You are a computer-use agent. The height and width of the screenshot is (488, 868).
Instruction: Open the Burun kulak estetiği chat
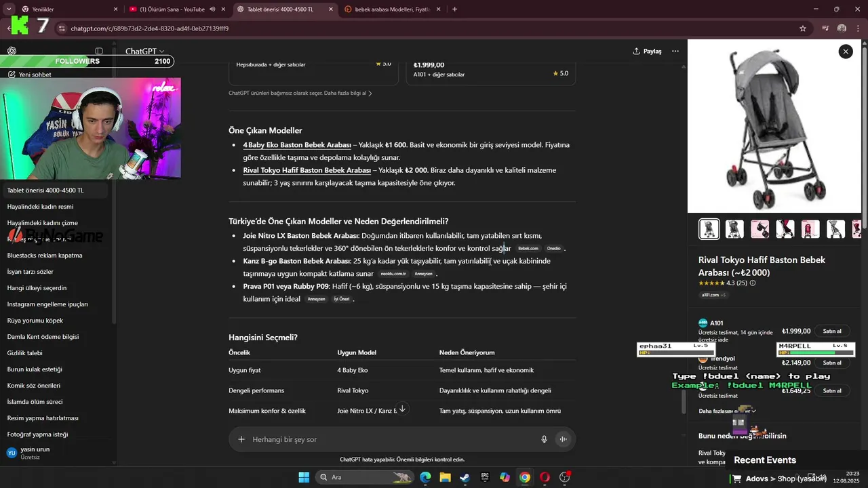[55, 369]
